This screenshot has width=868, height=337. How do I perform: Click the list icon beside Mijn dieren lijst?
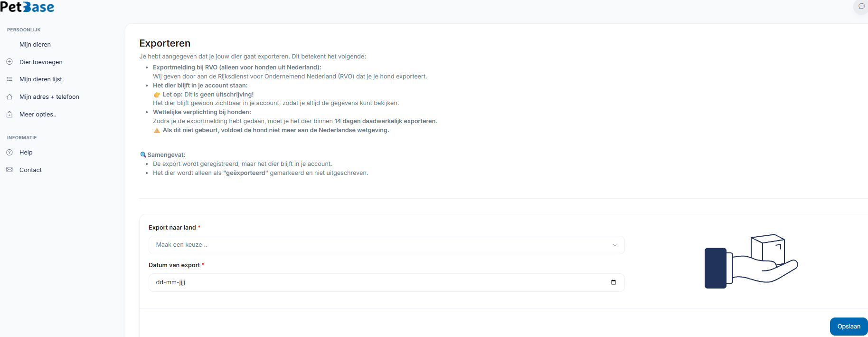click(x=9, y=79)
